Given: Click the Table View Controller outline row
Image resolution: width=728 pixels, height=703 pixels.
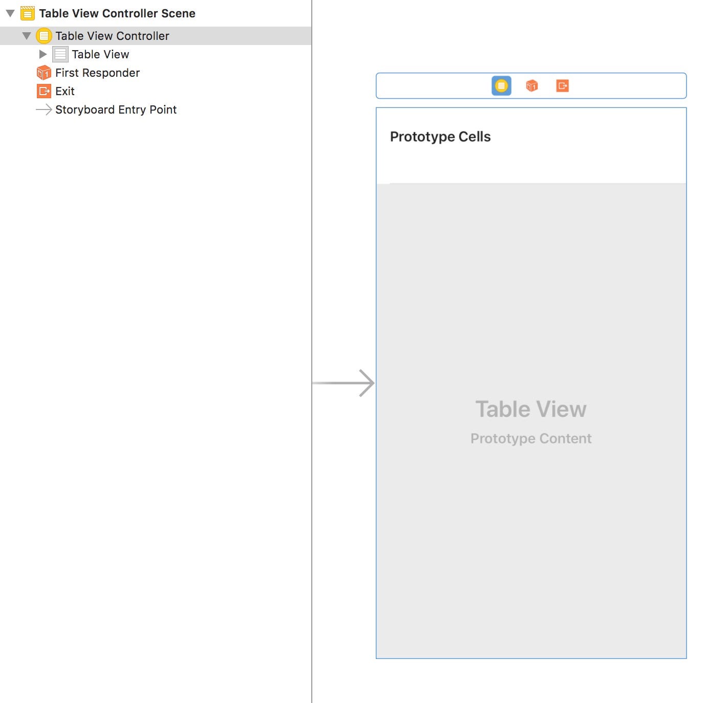Looking at the screenshot, I should tap(112, 36).
